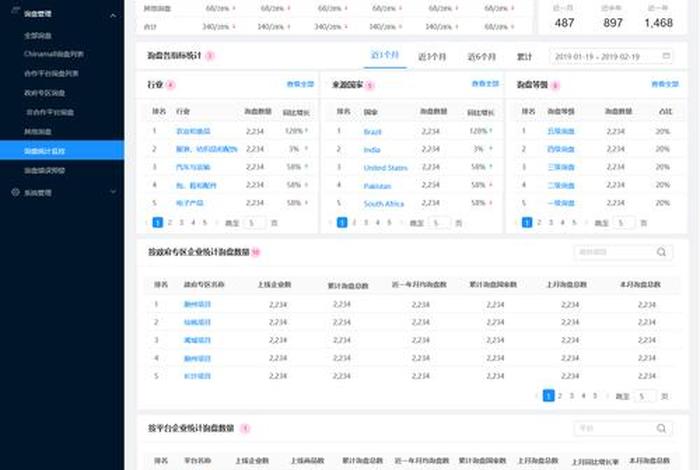Open the United States country link
The height and width of the screenshot is (470, 700).
385,168
